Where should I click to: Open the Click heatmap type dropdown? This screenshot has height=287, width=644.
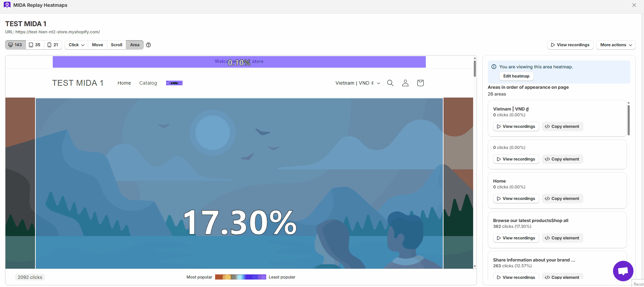(x=76, y=45)
